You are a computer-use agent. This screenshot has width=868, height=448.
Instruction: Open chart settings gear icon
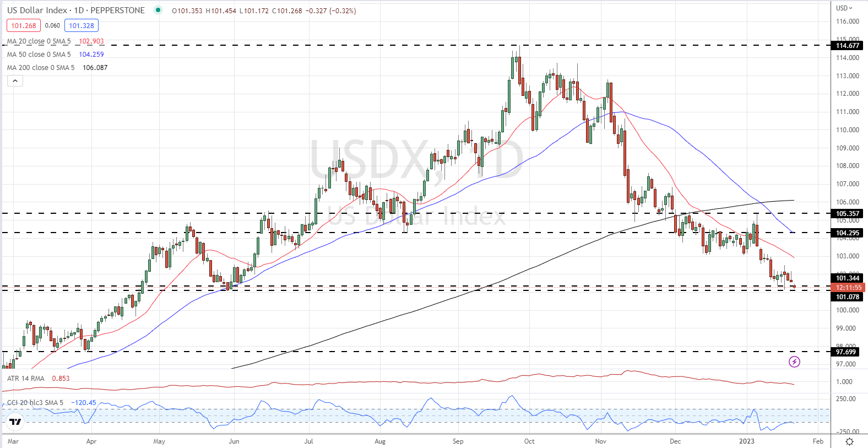(x=849, y=441)
